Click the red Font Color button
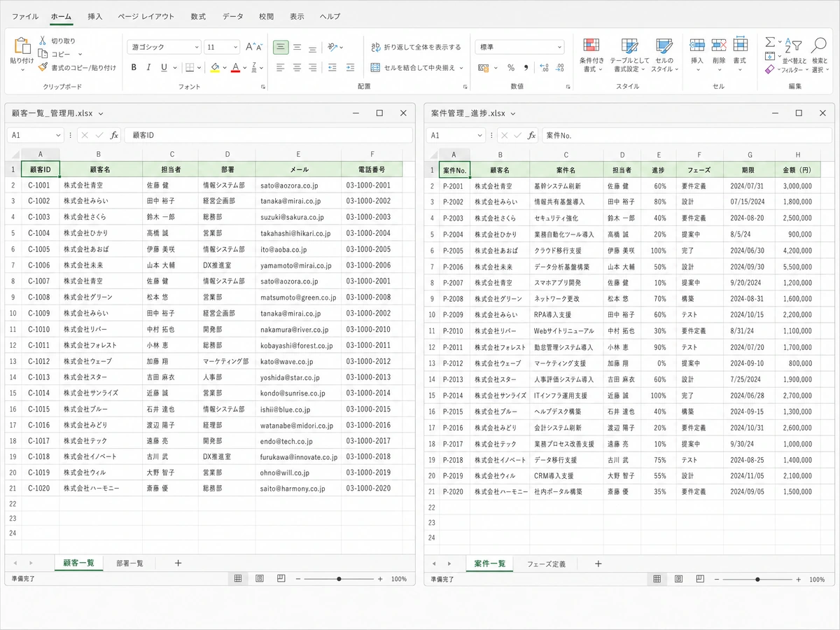 236,67
